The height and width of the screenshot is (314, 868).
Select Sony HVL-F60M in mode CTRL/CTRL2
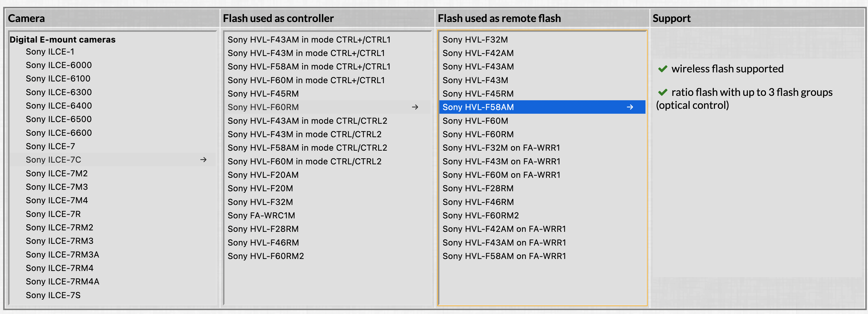[304, 162]
